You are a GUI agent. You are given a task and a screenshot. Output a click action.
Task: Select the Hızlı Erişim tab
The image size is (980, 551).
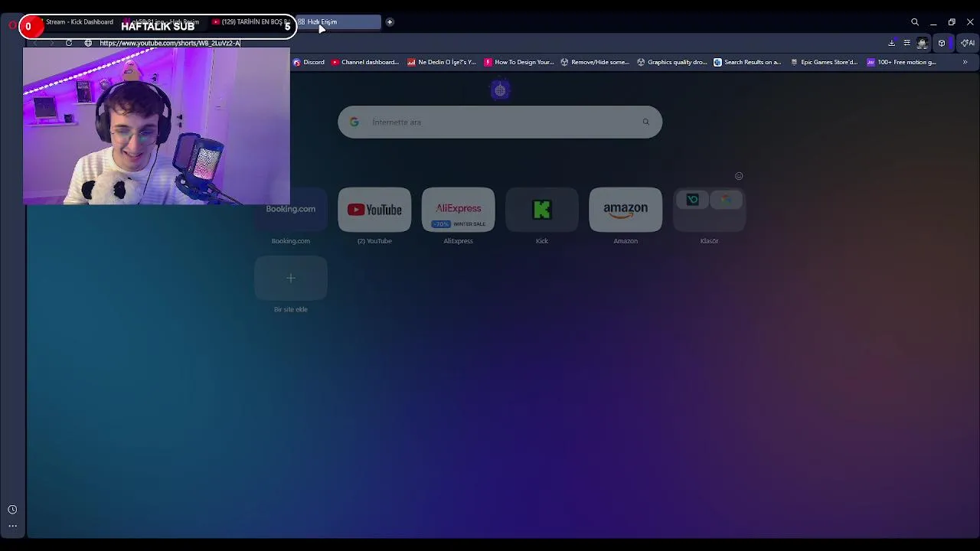(x=337, y=21)
